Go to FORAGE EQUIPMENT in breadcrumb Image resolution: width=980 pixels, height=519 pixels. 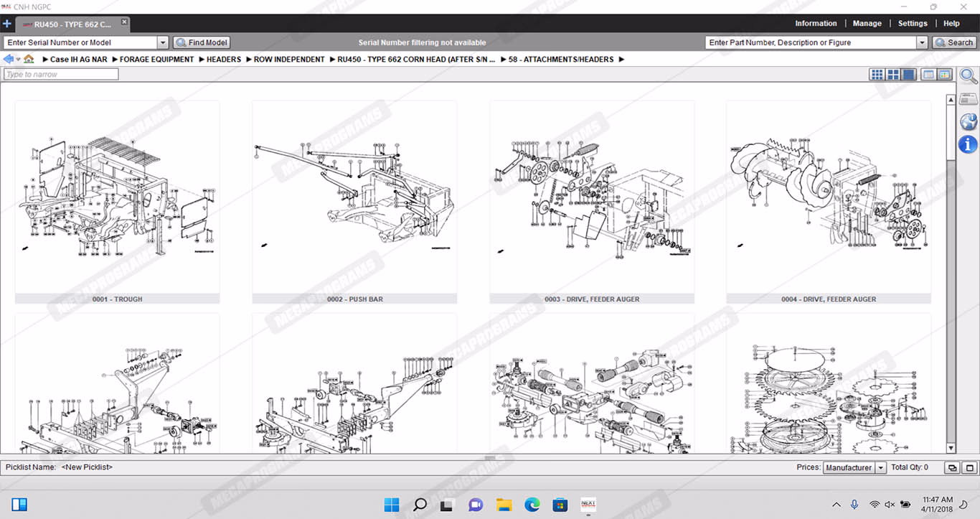[x=156, y=60]
